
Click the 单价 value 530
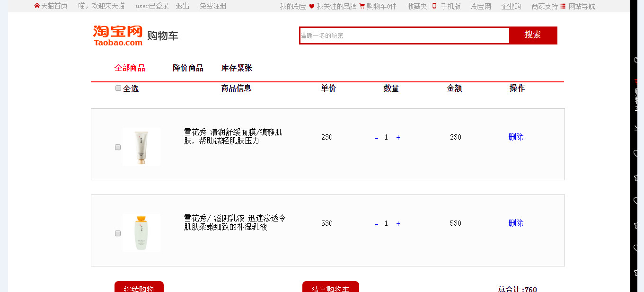[x=327, y=223]
